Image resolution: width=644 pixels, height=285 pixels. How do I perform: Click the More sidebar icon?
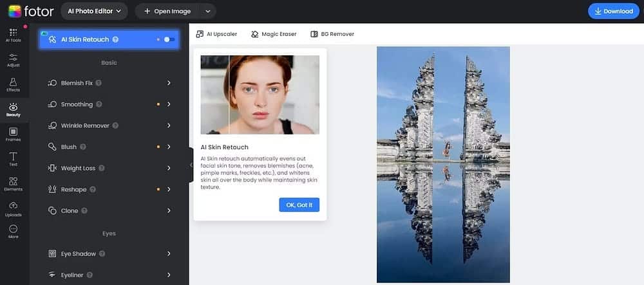click(13, 232)
